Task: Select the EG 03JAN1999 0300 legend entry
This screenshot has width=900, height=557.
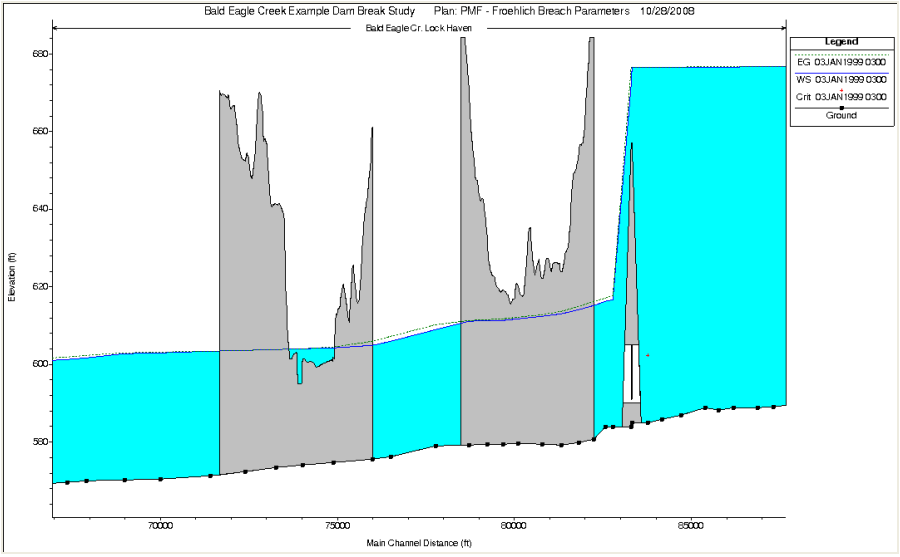Action: [x=841, y=61]
